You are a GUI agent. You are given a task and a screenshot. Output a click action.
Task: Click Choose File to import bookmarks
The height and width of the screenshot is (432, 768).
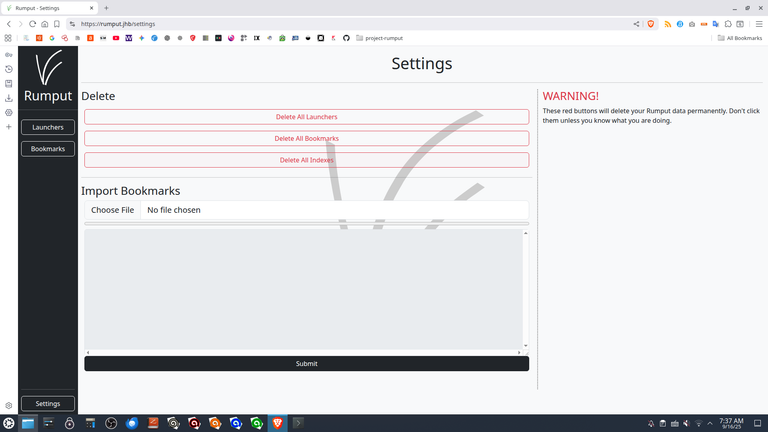point(112,210)
